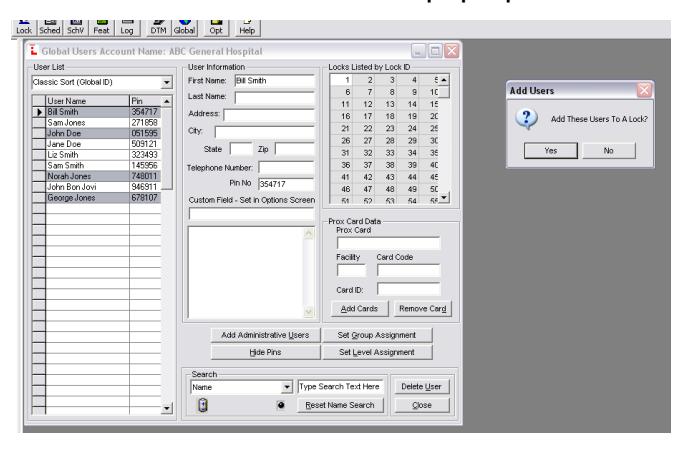The image size is (685, 451).
Task: Click the Address input field
Action: [269, 114]
